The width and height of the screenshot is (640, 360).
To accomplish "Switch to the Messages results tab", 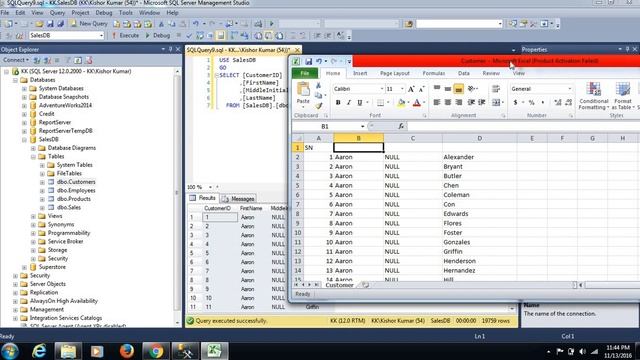I will pos(238,199).
